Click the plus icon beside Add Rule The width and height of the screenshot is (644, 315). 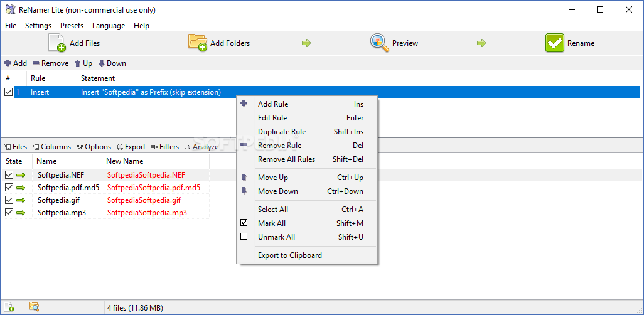[x=244, y=104]
